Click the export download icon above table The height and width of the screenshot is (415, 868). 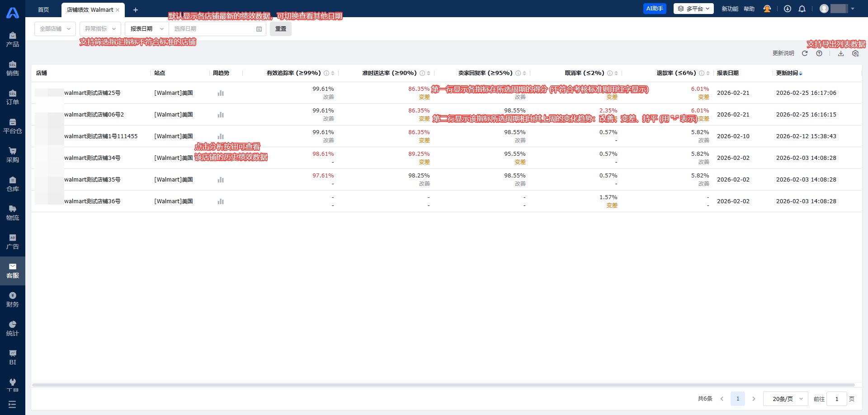tap(841, 53)
